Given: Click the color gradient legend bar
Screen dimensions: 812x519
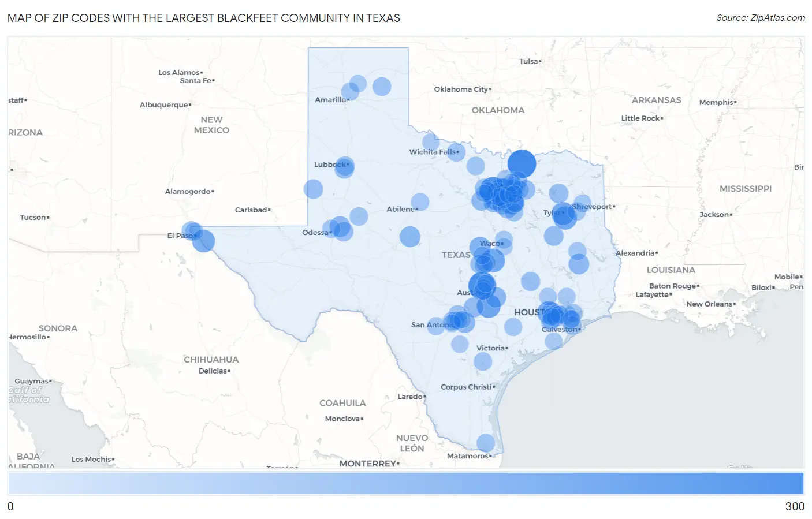Looking at the screenshot, I should click(x=405, y=483).
